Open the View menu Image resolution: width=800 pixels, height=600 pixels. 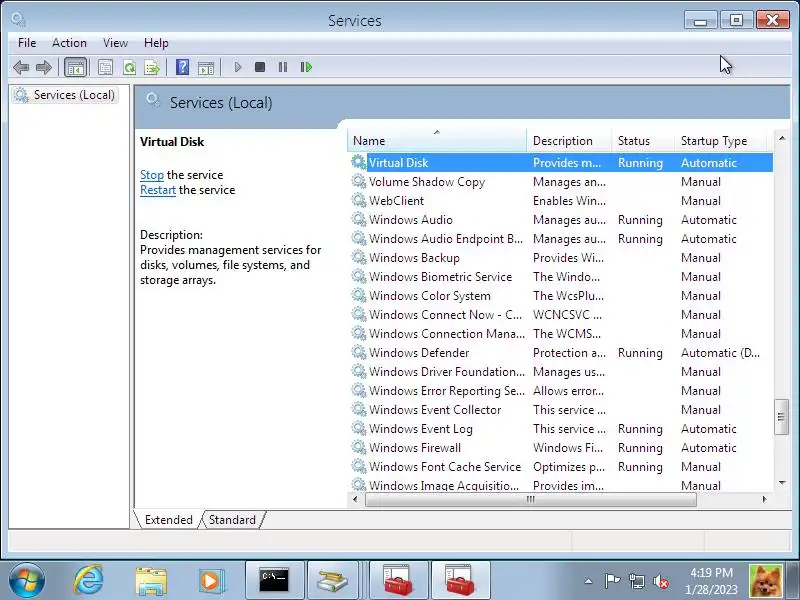pyautogui.click(x=115, y=43)
